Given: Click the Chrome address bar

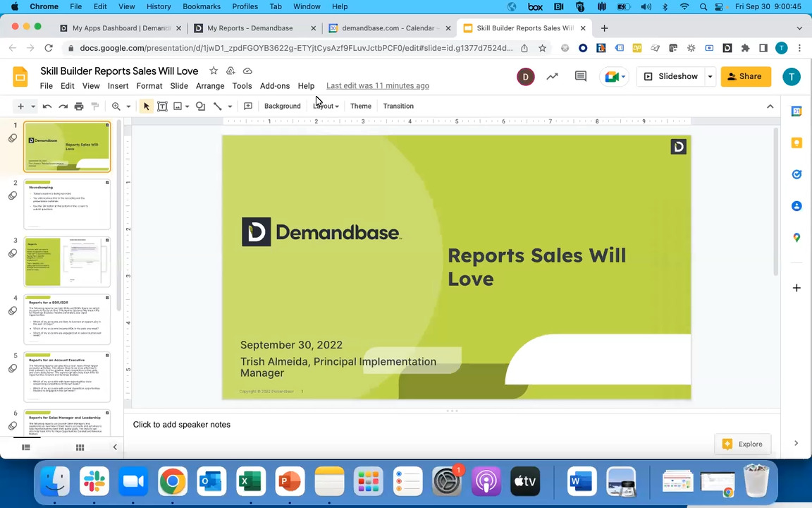Looking at the screenshot, I should [296, 48].
